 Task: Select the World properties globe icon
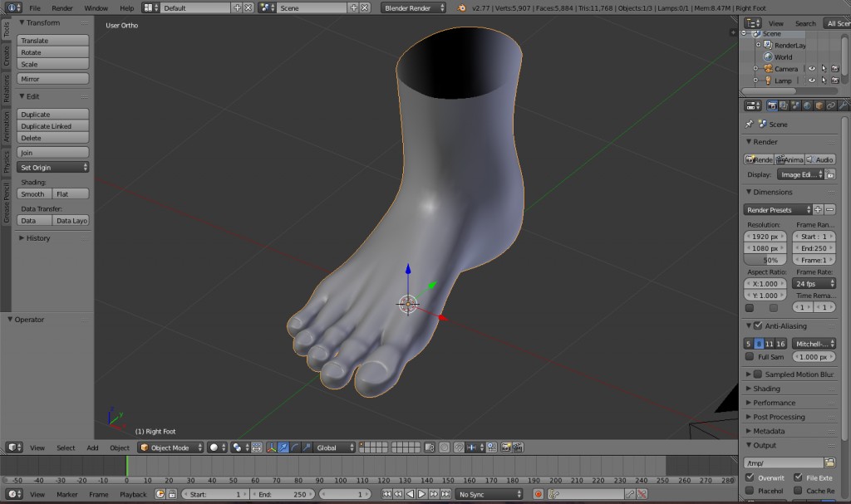pos(808,105)
